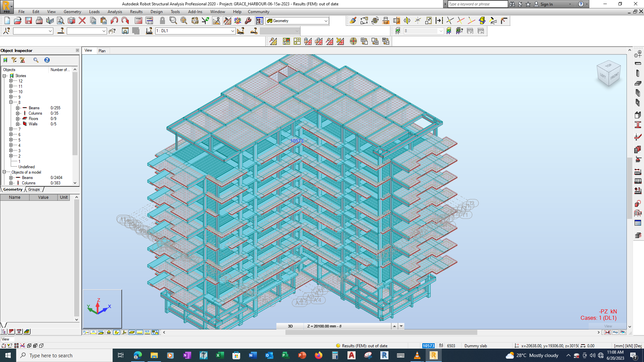Click the Emitter target mesh icon
This screenshot has height=362, width=644.
click(353, 41)
